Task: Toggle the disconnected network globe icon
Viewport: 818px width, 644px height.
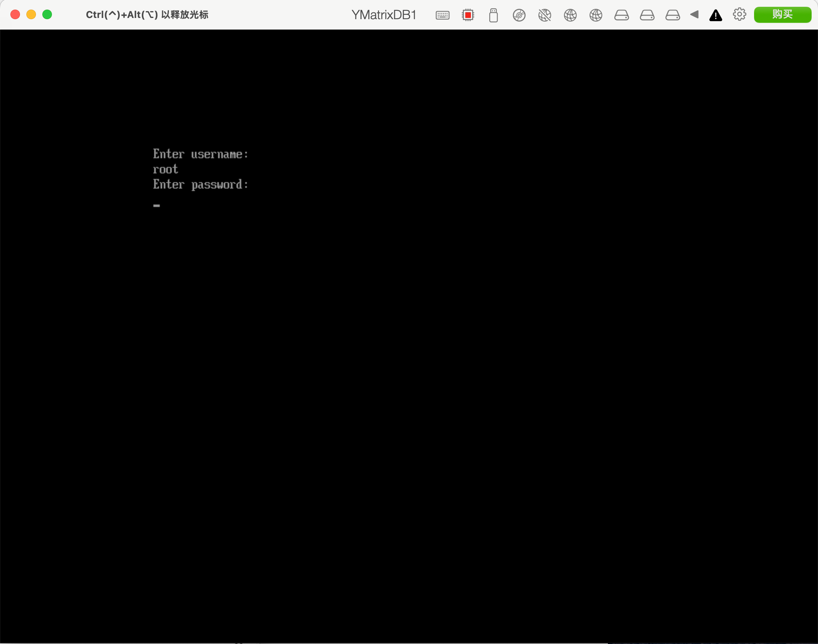Action: point(544,15)
